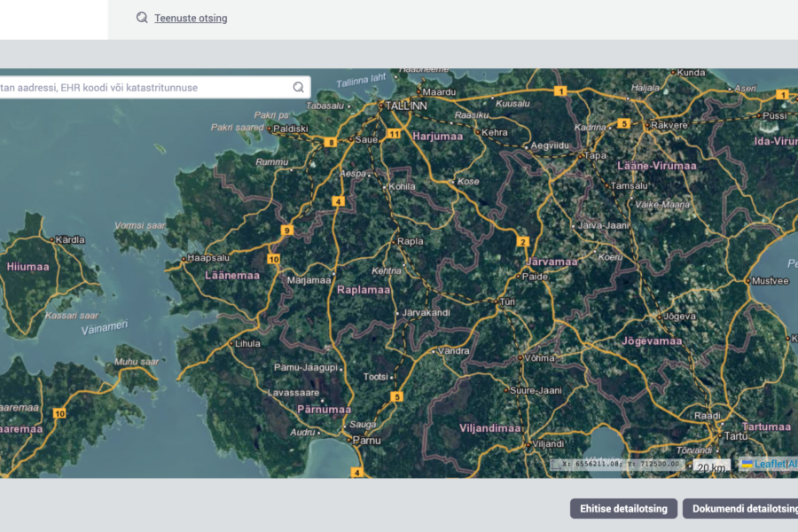Click the Järvakandi label

(426, 313)
